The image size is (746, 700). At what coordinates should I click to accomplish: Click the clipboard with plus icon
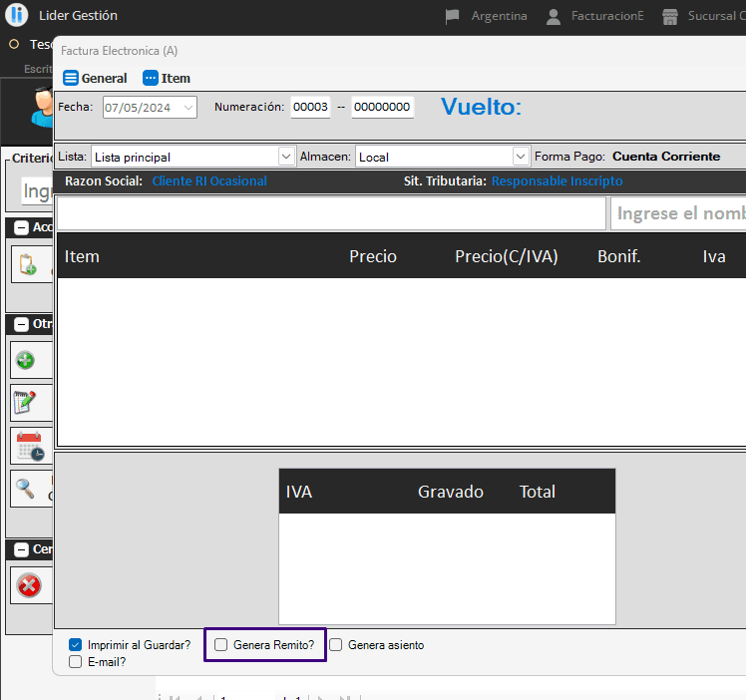click(27, 265)
